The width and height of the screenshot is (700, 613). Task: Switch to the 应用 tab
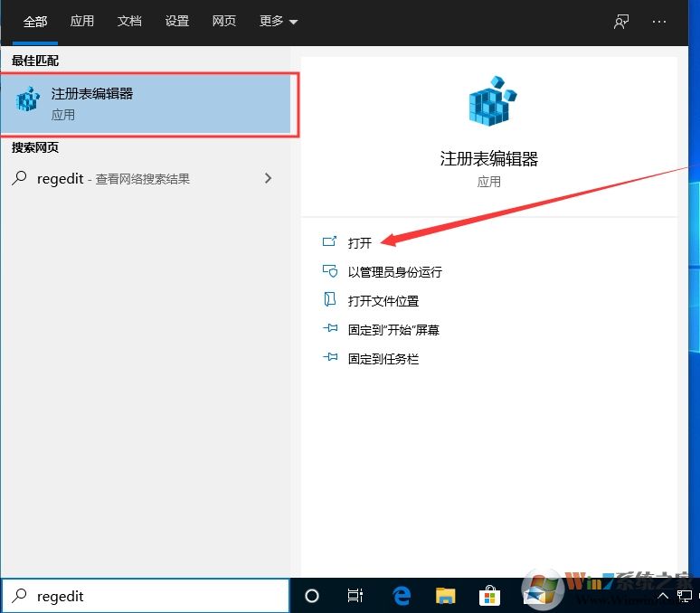[81, 21]
